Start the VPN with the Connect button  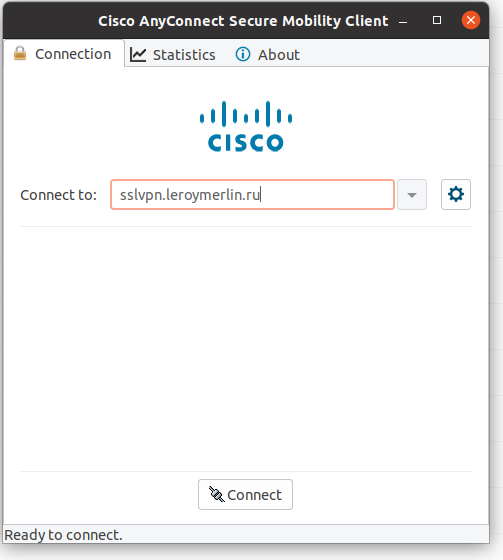click(x=245, y=494)
